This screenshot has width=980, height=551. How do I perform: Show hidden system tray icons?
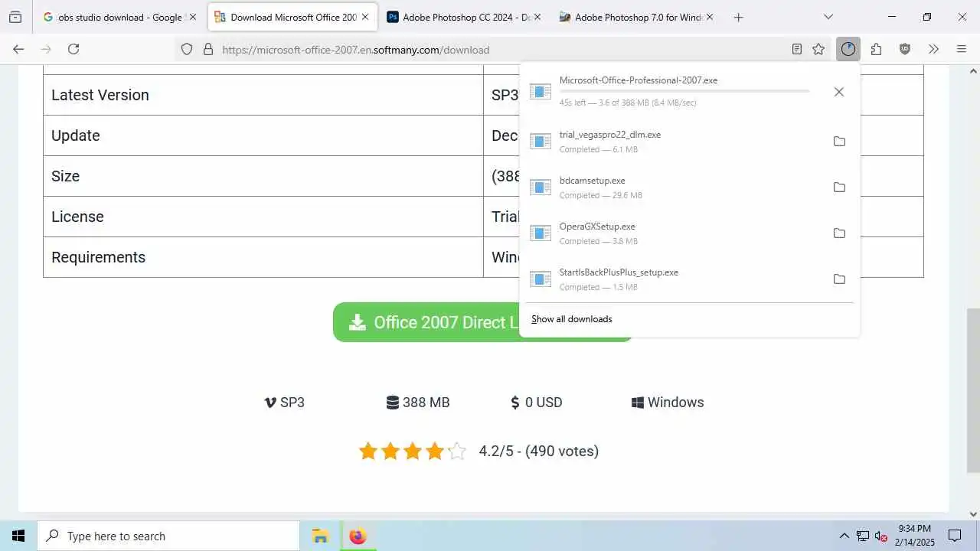point(844,536)
